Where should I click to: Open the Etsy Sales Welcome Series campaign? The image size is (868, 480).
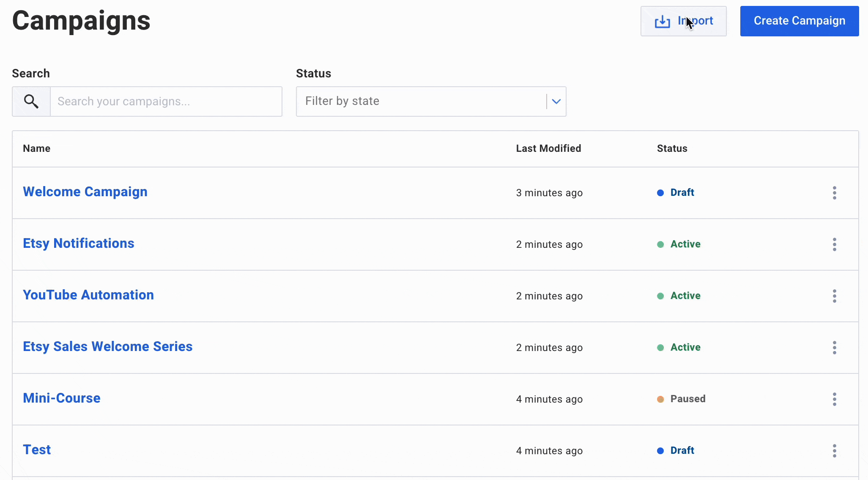[107, 346]
